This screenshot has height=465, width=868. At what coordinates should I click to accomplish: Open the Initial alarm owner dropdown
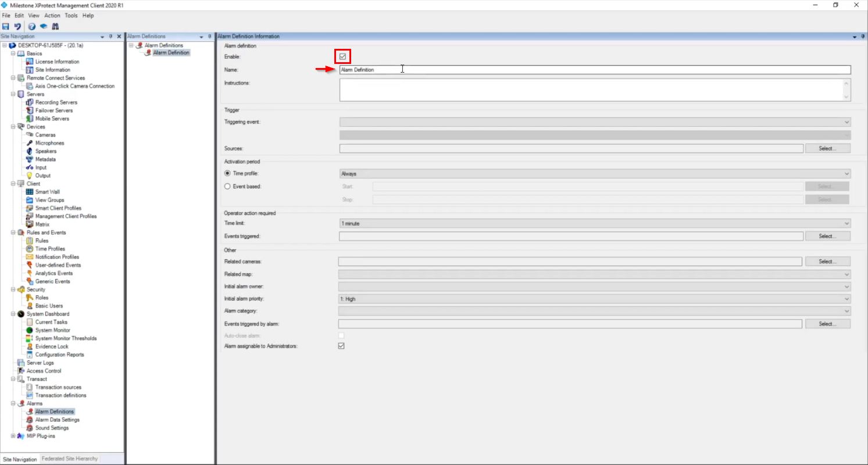[x=594, y=287]
